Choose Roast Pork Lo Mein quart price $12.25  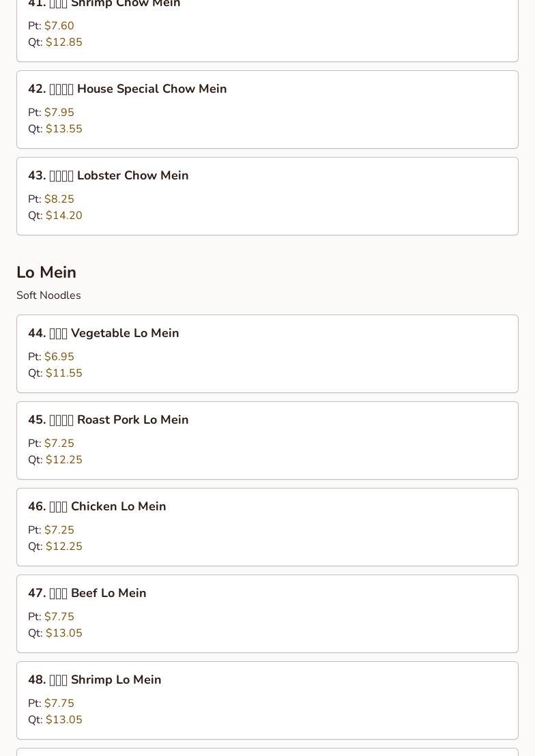pyautogui.click(x=64, y=460)
